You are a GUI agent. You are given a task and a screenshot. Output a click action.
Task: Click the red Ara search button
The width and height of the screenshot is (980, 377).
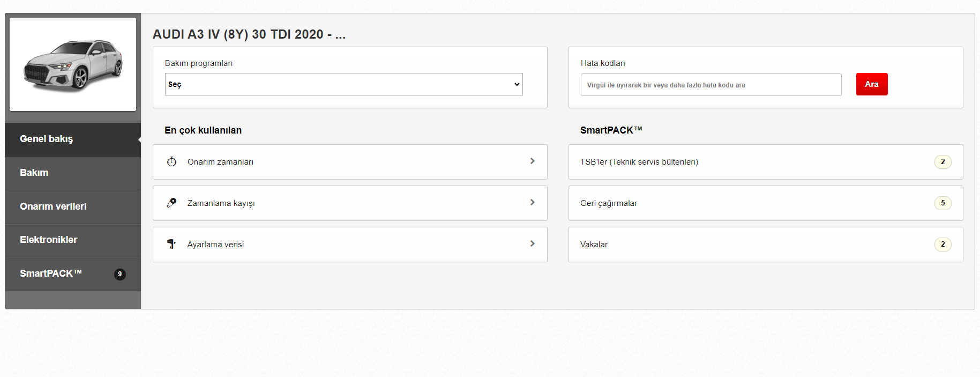pos(872,84)
